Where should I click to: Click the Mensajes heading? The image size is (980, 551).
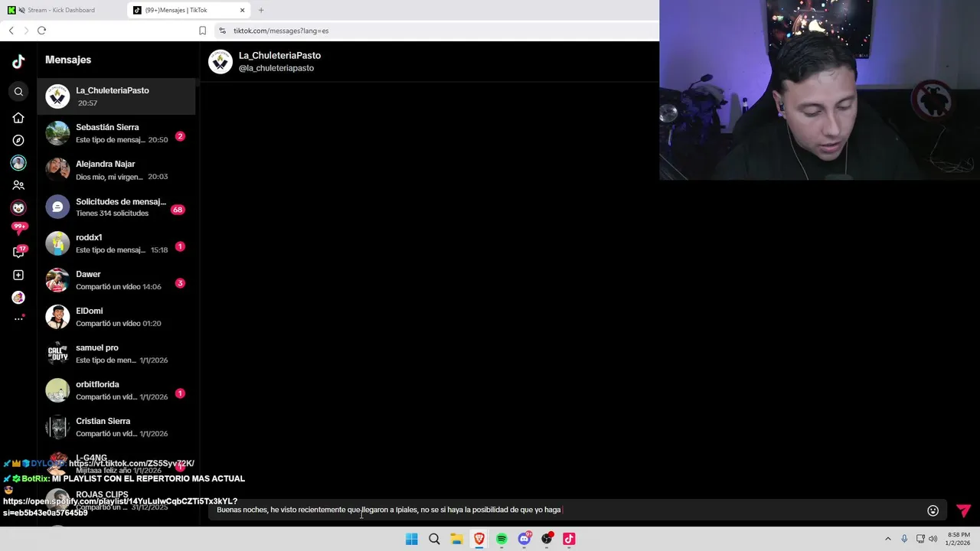[68, 60]
